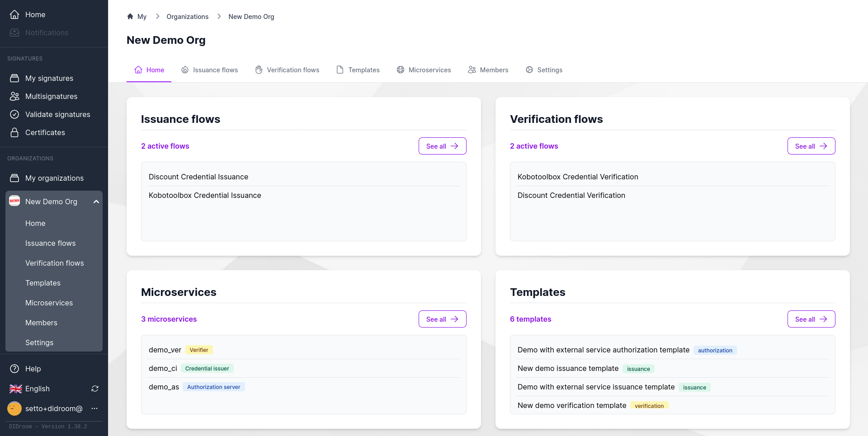Click See all in Templates card
Viewport: 868px width, 436px height.
[x=811, y=319]
